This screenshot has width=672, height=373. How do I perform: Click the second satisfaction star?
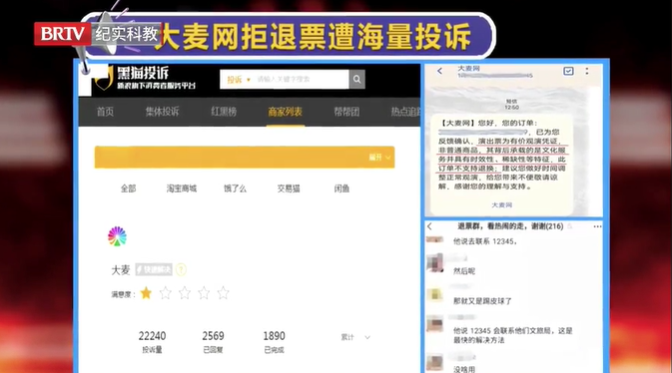pos(165,293)
